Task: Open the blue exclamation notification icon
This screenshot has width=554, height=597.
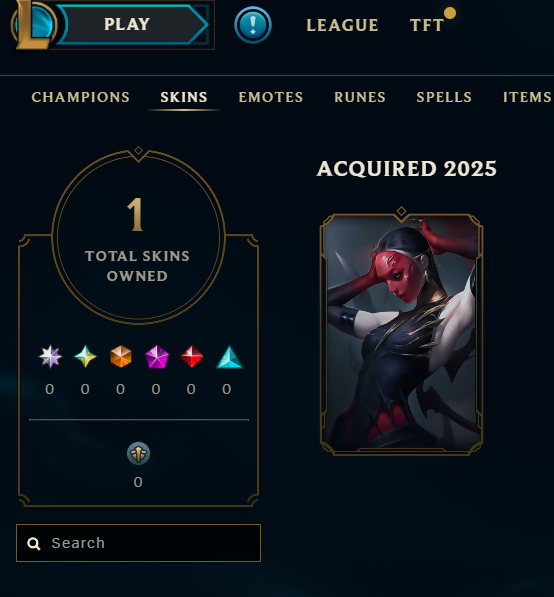Action: click(253, 25)
